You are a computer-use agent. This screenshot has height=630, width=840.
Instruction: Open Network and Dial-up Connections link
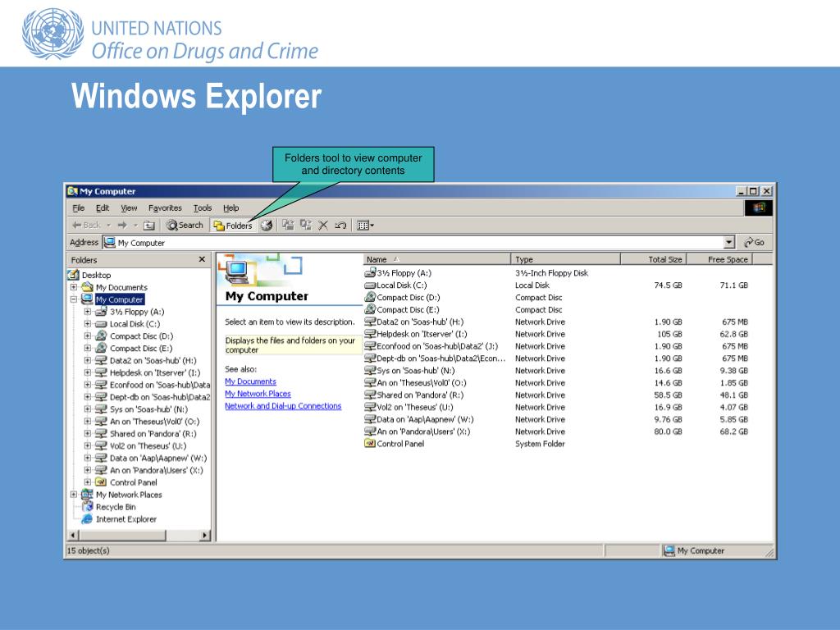(x=283, y=406)
